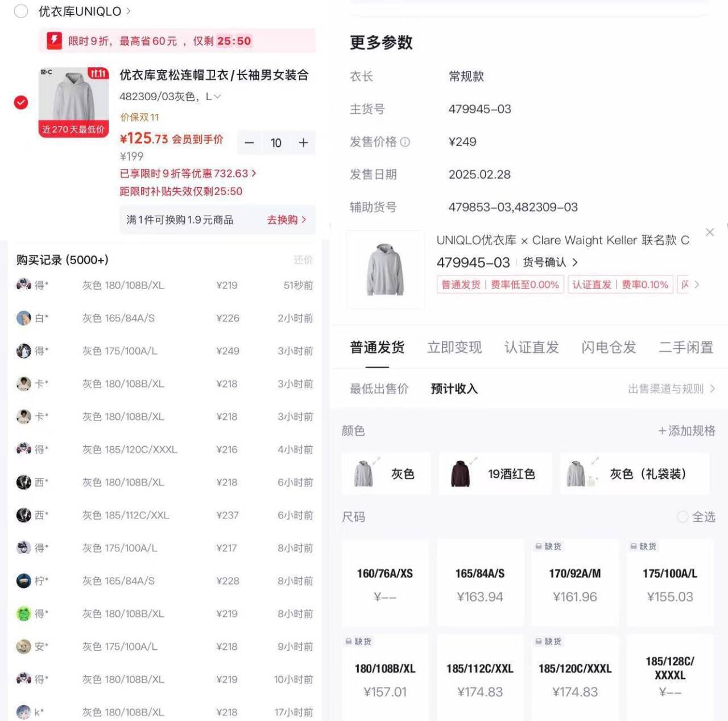Open 出售渠道与规则 rules link
This screenshot has height=721, width=728.
pos(672,389)
